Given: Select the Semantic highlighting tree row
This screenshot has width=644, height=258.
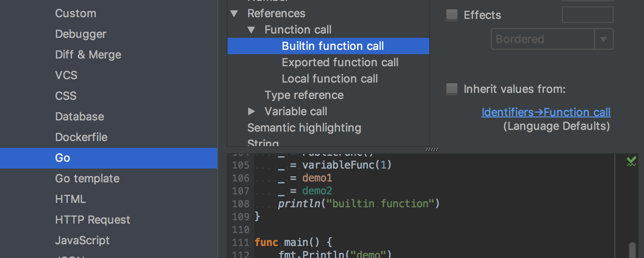Looking at the screenshot, I should click(328, 128).
